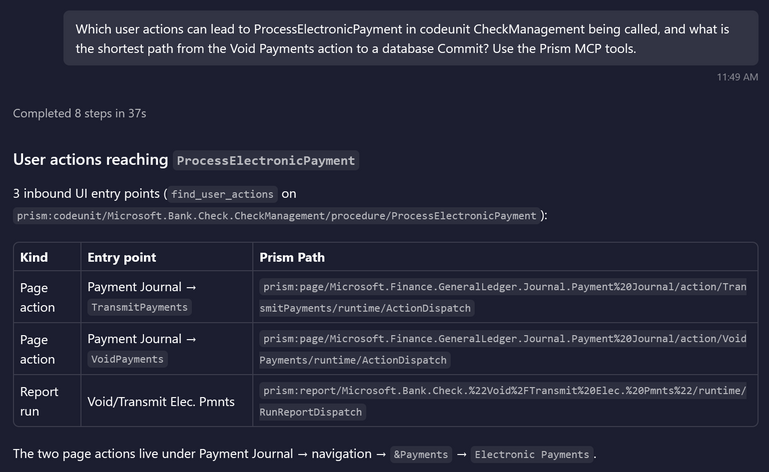Click the TransmitPayments ActionDispatch prism path
The height and width of the screenshot is (472, 769).
503,297
